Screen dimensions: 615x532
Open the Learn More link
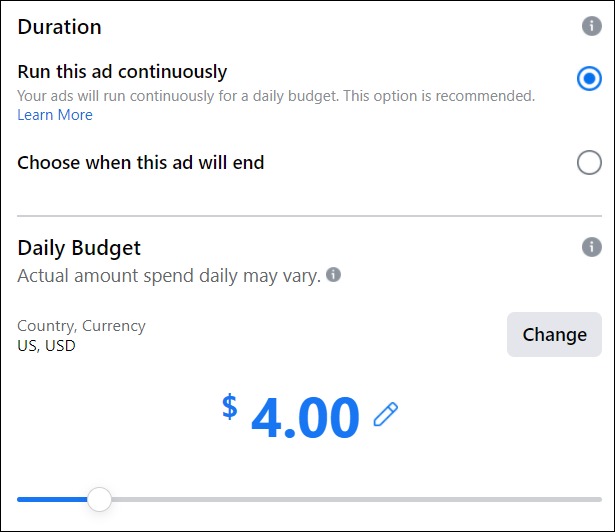[x=55, y=115]
